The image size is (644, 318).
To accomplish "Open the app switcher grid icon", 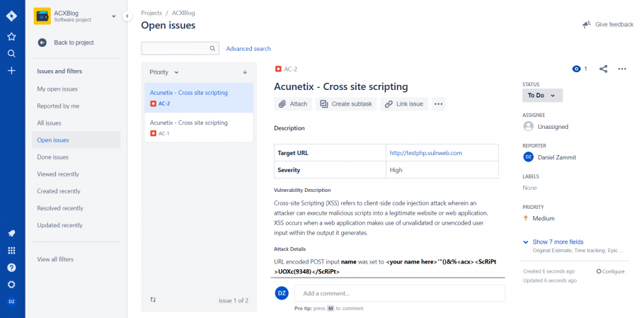I will pos(11,251).
